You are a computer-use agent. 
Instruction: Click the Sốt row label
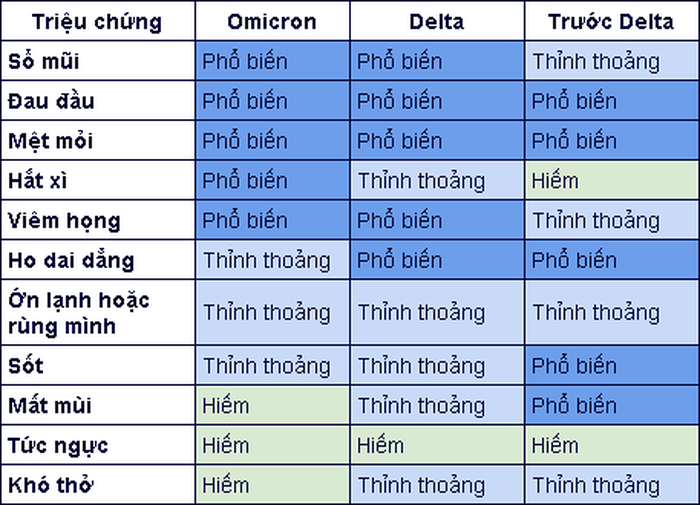26,365
